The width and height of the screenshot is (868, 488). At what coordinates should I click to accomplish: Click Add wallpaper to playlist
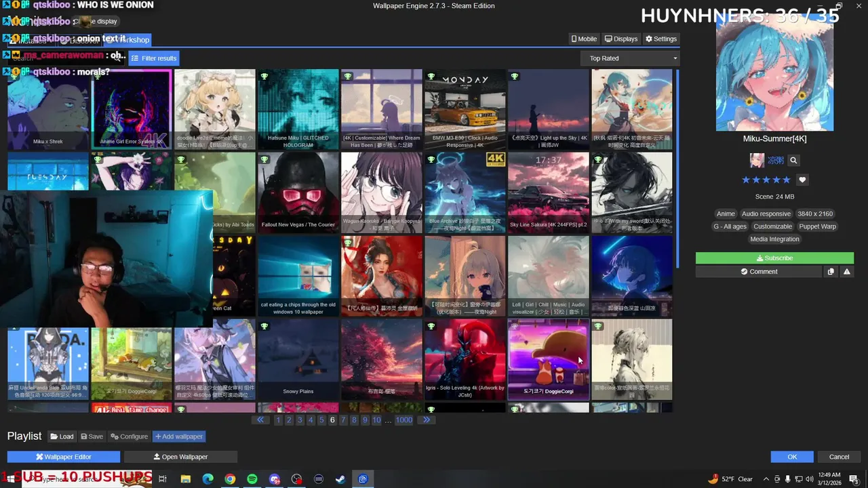pos(179,436)
